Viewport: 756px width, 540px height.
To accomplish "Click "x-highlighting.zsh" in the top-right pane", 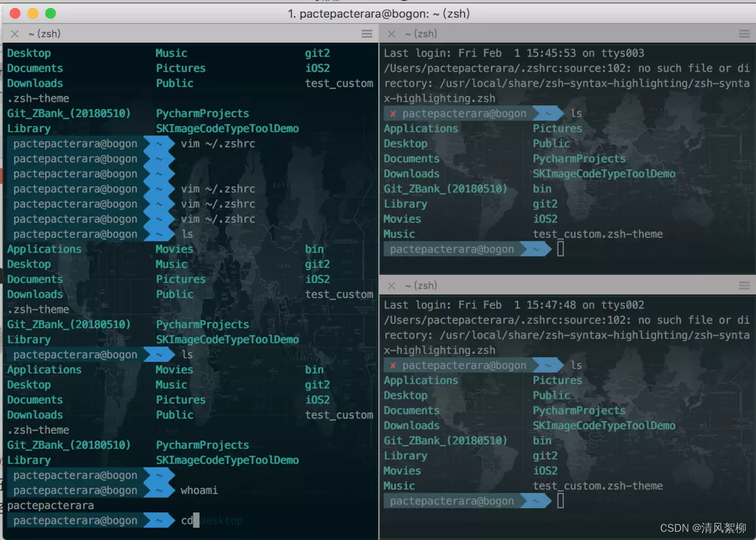I will coord(440,98).
